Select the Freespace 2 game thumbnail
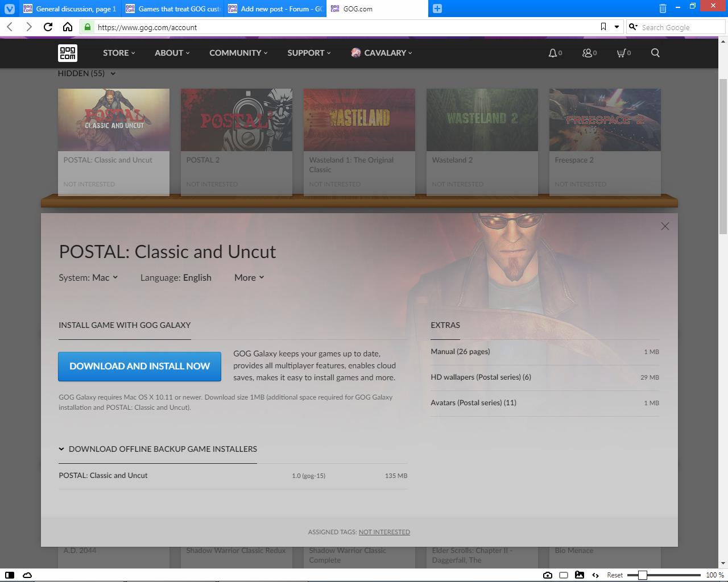The image size is (728, 582). coord(605,120)
